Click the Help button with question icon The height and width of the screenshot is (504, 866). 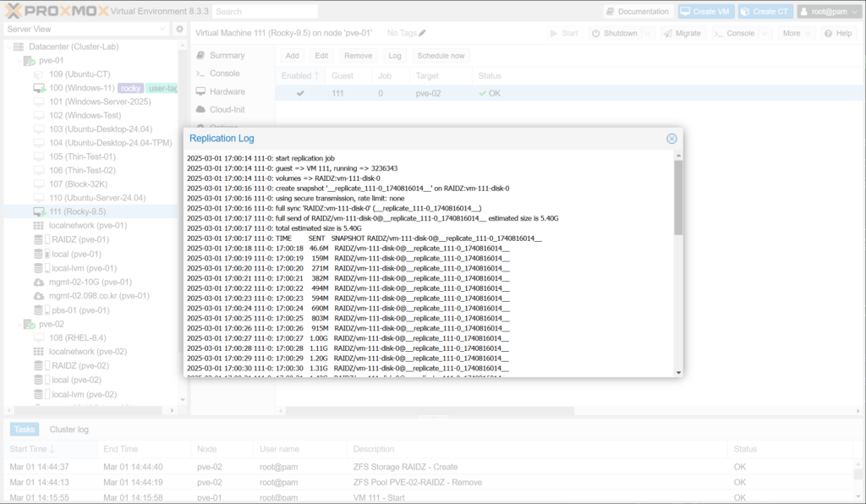click(x=838, y=33)
